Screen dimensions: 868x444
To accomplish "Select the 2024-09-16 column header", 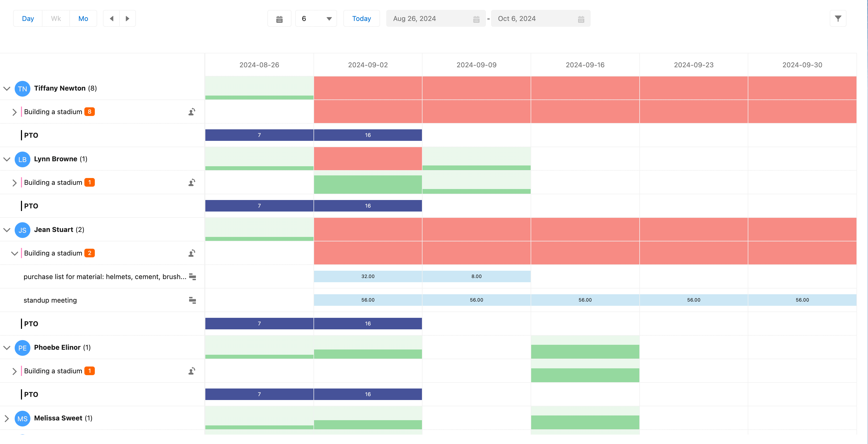I will (x=585, y=65).
